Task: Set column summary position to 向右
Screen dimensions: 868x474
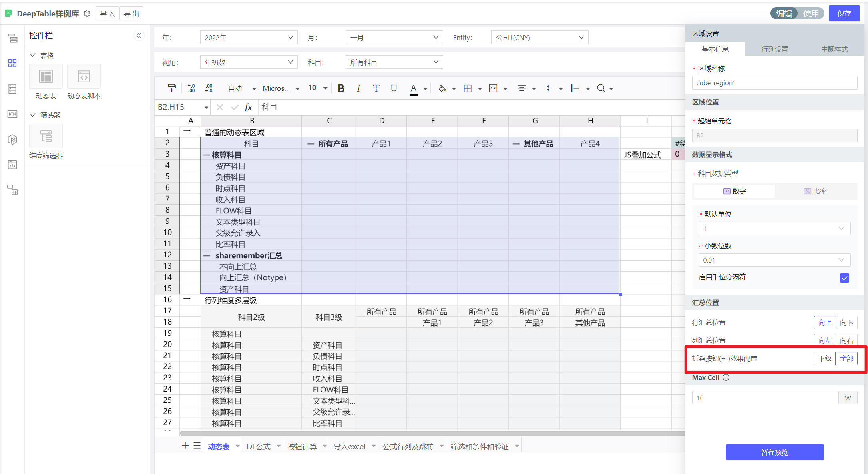Action: click(846, 341)
